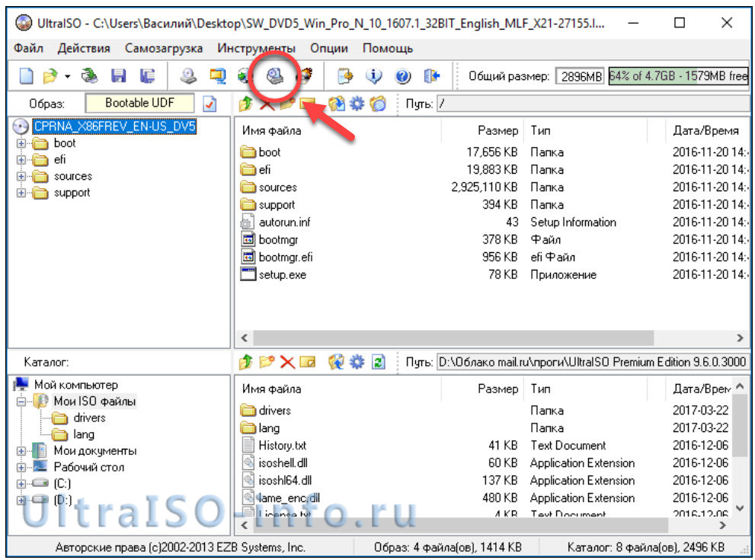Click the catalog Путь path field

click(593, 362)
